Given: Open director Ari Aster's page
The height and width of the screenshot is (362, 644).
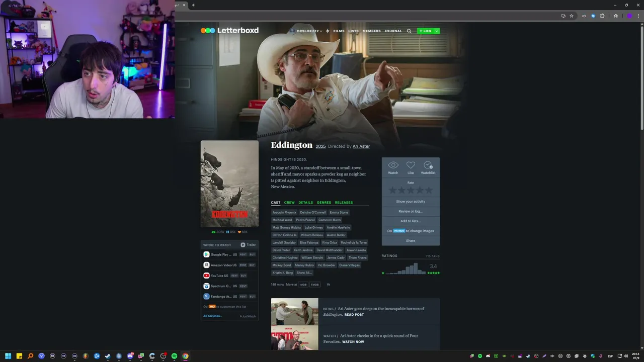Looking at the screenshot, I should coord(361,146).
